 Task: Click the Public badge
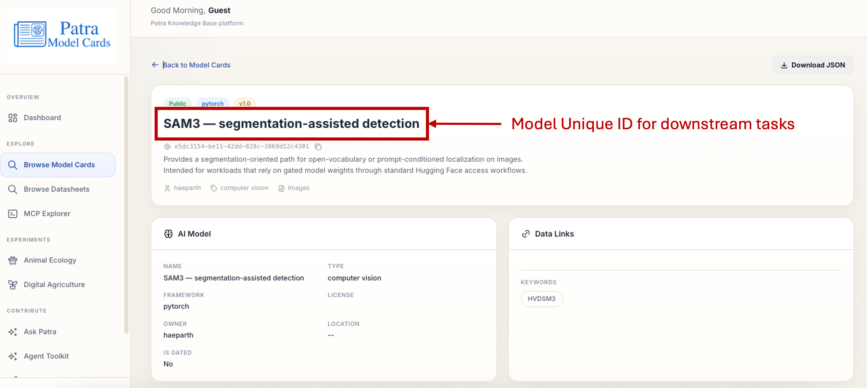pos(178,104)
